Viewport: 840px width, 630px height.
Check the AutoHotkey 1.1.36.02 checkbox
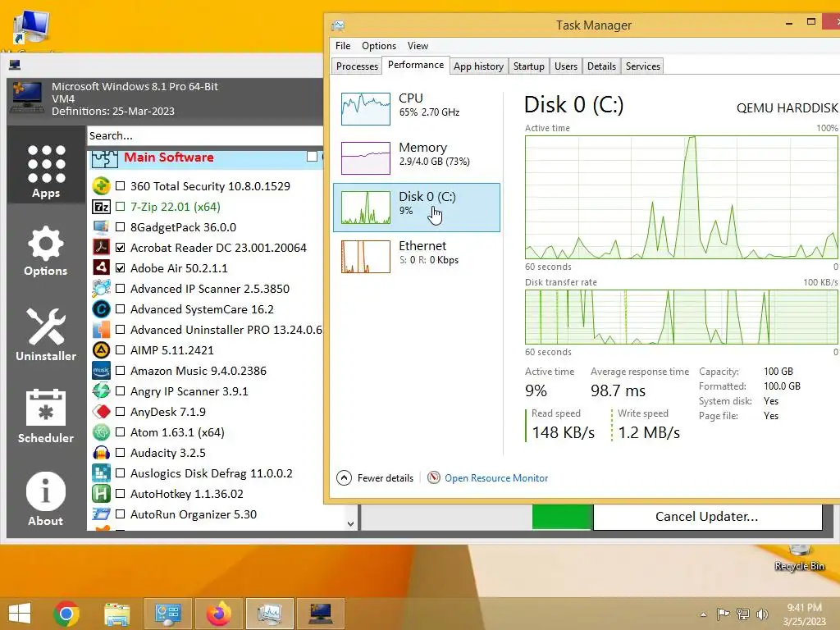click(120, 494)
